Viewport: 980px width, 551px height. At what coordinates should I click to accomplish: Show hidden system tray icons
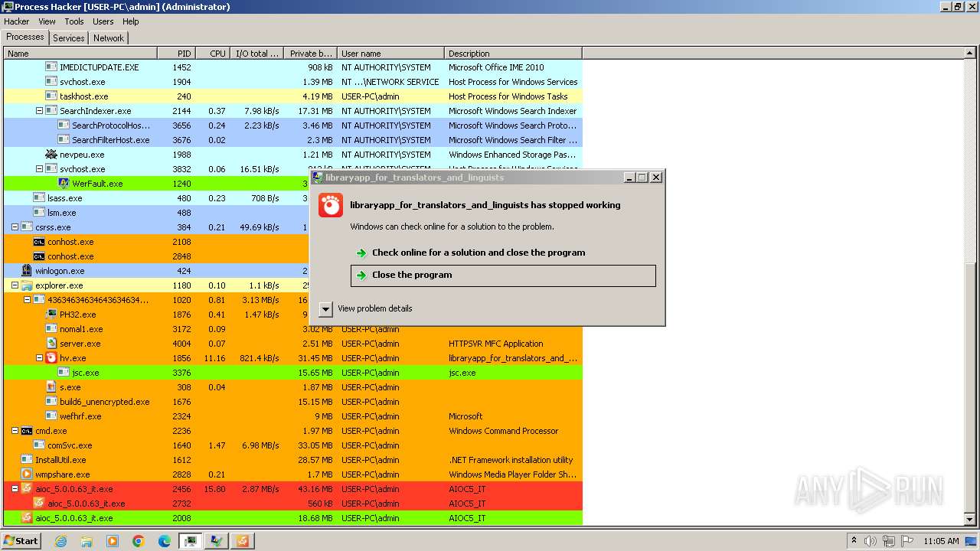click(854, 541)
